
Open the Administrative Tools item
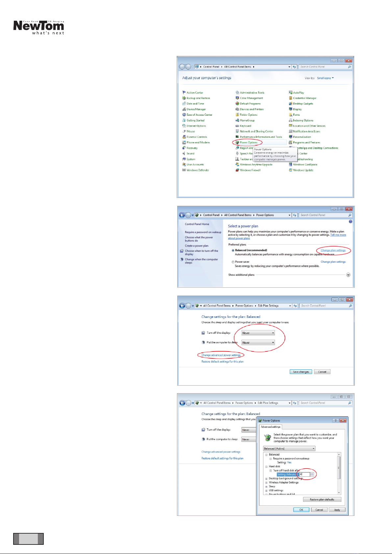[252, 93]
